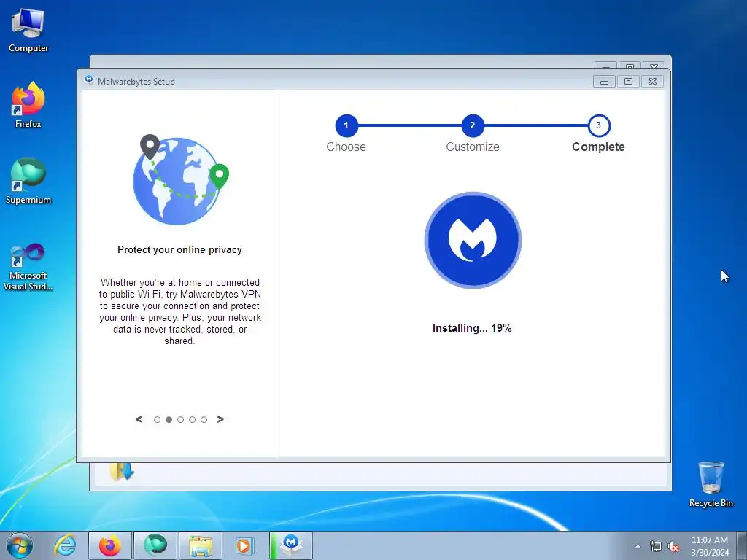Open the clock showing 11:07 AM
This screenshot has height=560, width=747.
pyautogui.click(x=710, y=545)
